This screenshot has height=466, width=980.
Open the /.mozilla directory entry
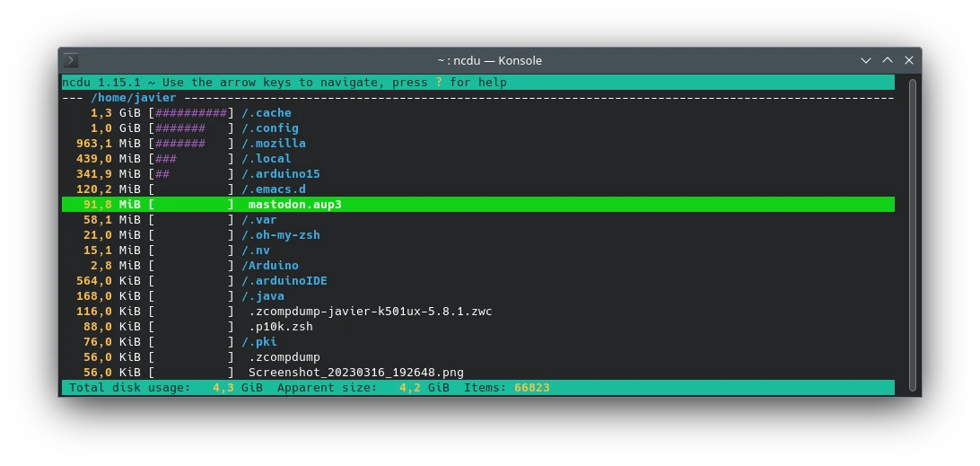[x=274, y=144]
